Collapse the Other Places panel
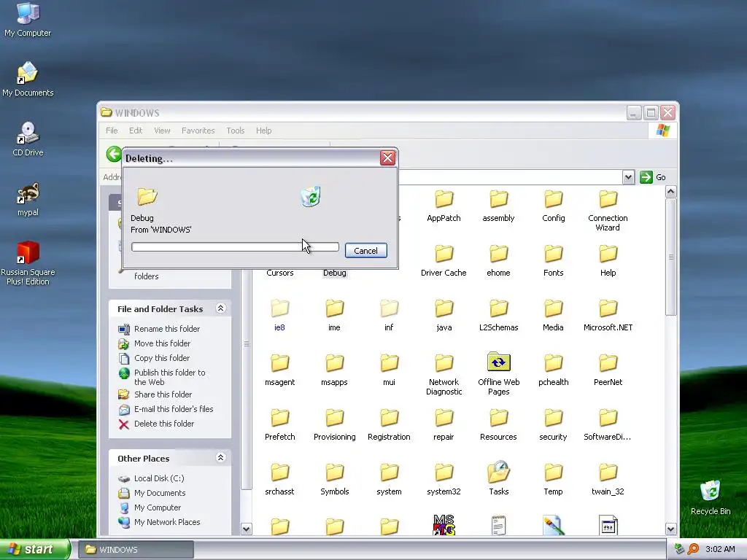Viewport: 747px width, 560px height. pyautogui.click(x=220, y=458)
